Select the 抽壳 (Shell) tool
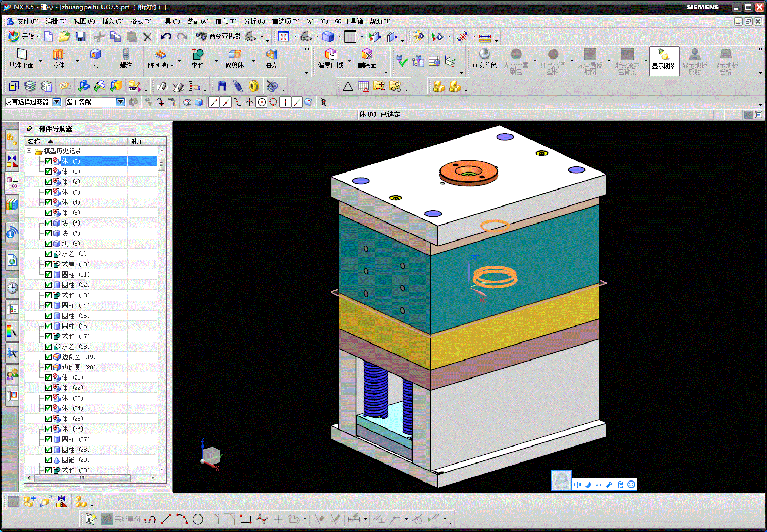767x532 pixels. coord(271,59)
